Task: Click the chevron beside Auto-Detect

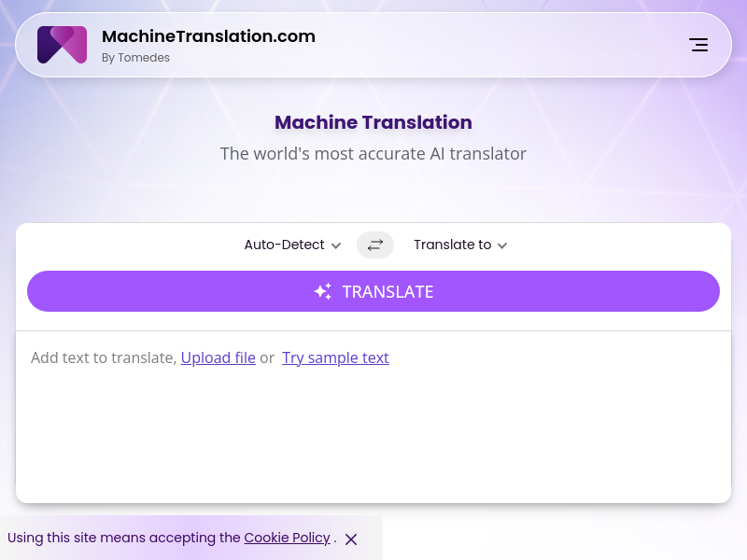Action: coord(336,245)
